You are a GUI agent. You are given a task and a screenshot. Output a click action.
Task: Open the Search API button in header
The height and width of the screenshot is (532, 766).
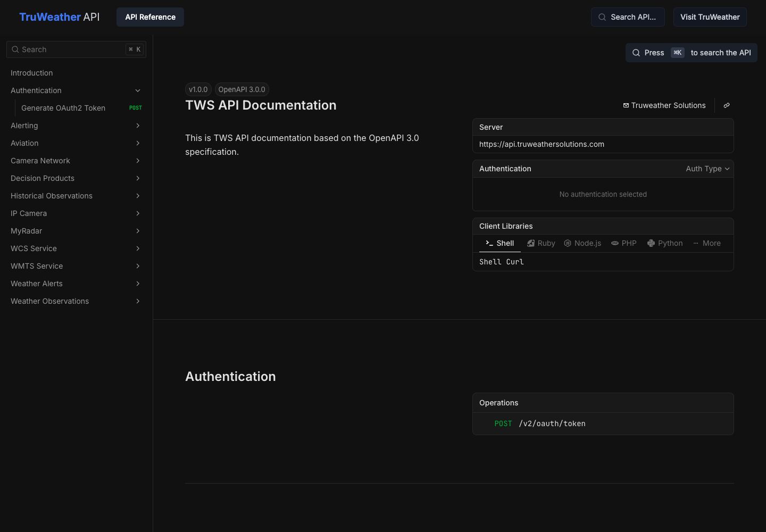[628, 17]
